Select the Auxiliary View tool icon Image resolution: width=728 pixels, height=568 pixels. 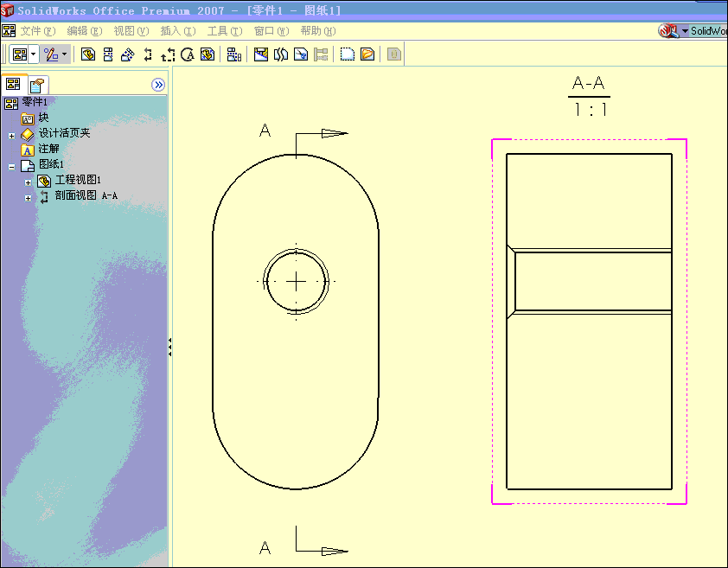tap(128, 54)
